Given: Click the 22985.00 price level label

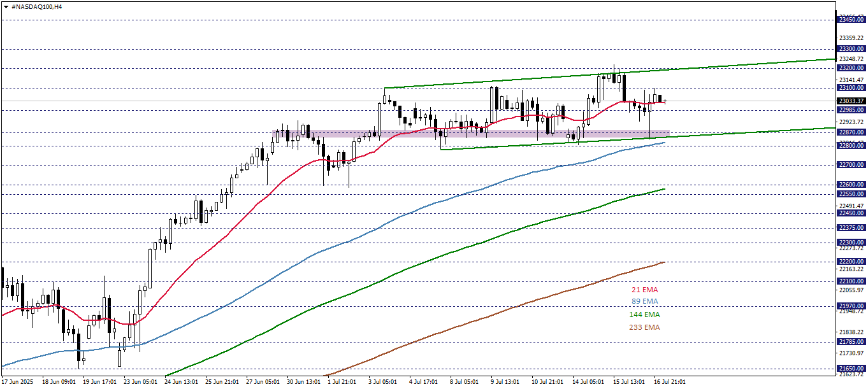Looking at the screenshot, I should point(851,110).
